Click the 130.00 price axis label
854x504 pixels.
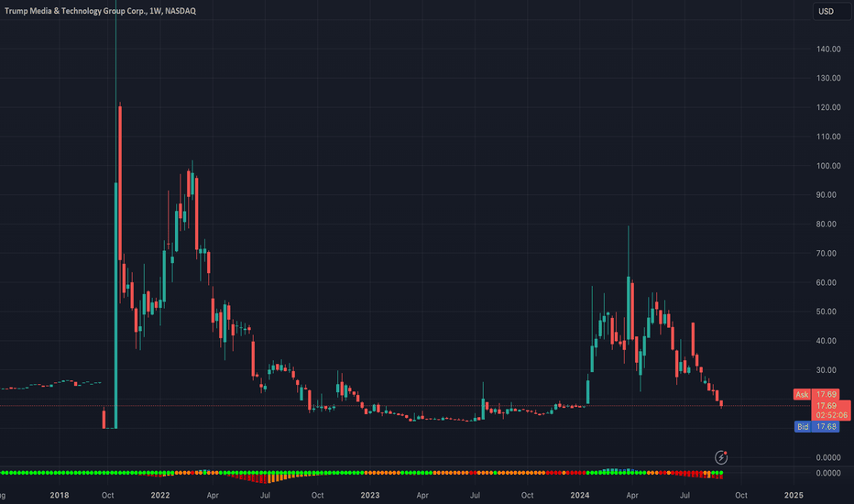pos(828,78)
